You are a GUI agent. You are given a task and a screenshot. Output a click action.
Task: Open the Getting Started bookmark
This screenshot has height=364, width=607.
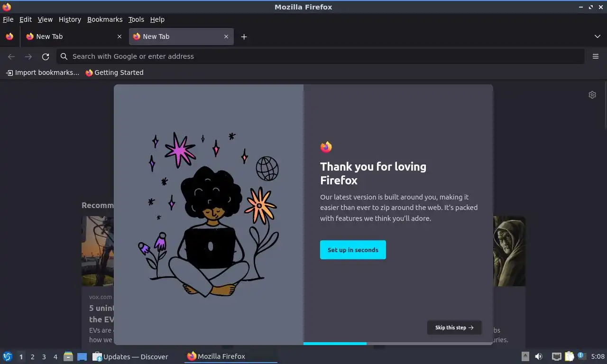[114, 73]
